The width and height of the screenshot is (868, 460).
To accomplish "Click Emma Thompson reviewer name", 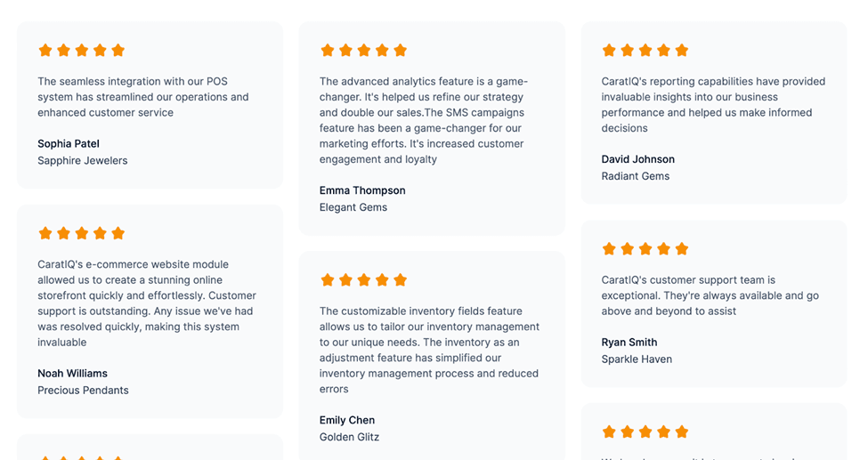I will click(x=362, y=190).
